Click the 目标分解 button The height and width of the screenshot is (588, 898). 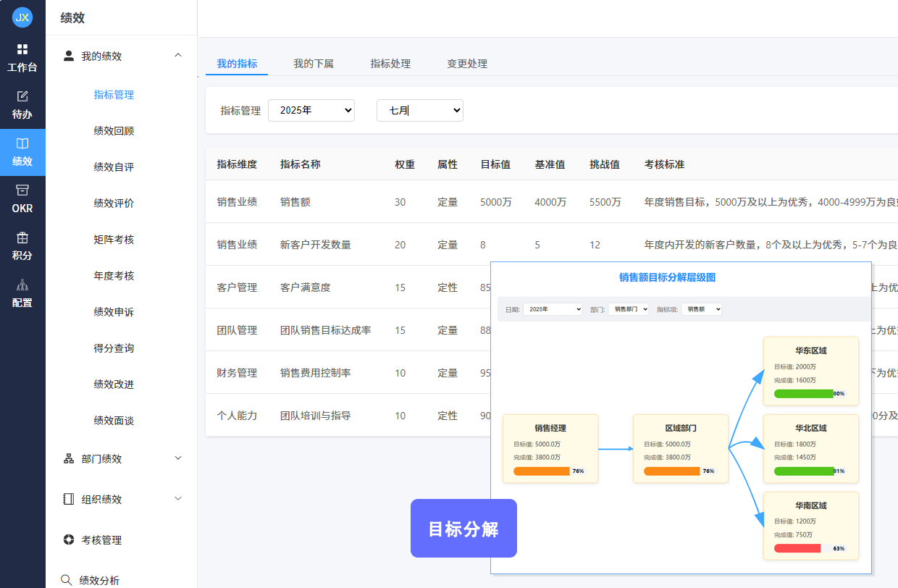[x=463, y=529]
